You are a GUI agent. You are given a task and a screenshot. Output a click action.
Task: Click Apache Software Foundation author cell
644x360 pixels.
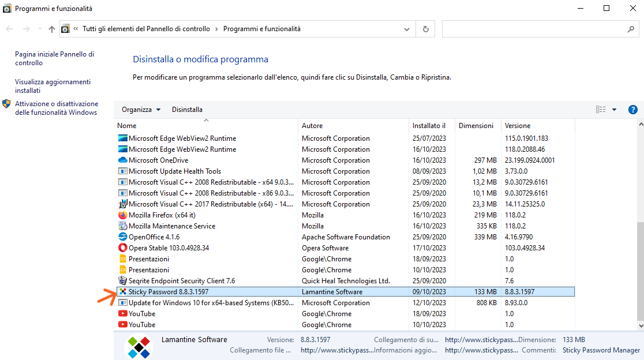(x=346, y=237)
